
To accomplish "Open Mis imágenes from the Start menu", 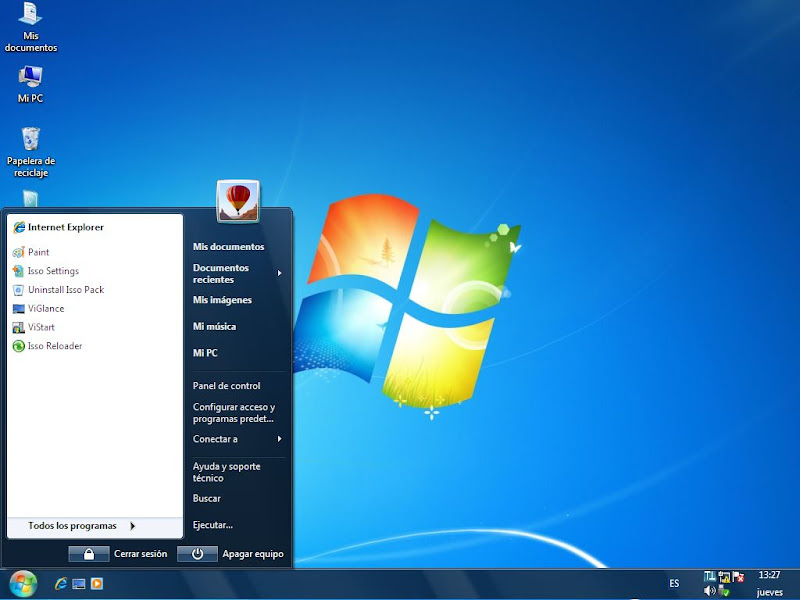I will (222, 300).
